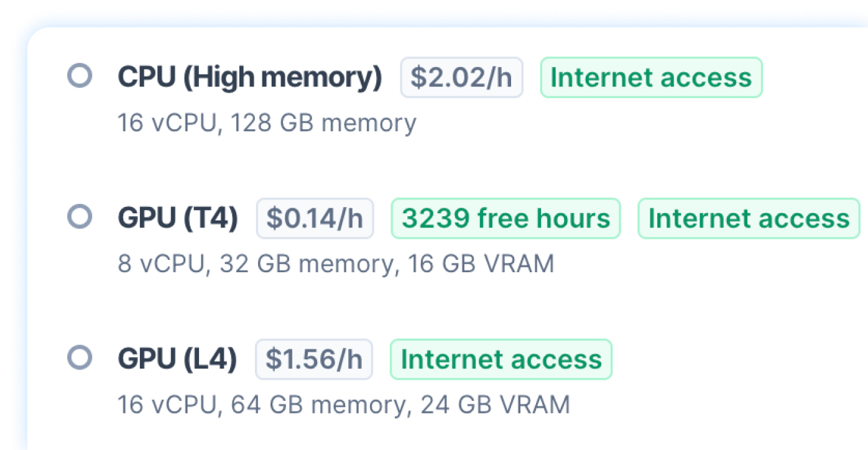Click the GPU (L4) option title
Screen dimensions: 868x450
[177, 359]
